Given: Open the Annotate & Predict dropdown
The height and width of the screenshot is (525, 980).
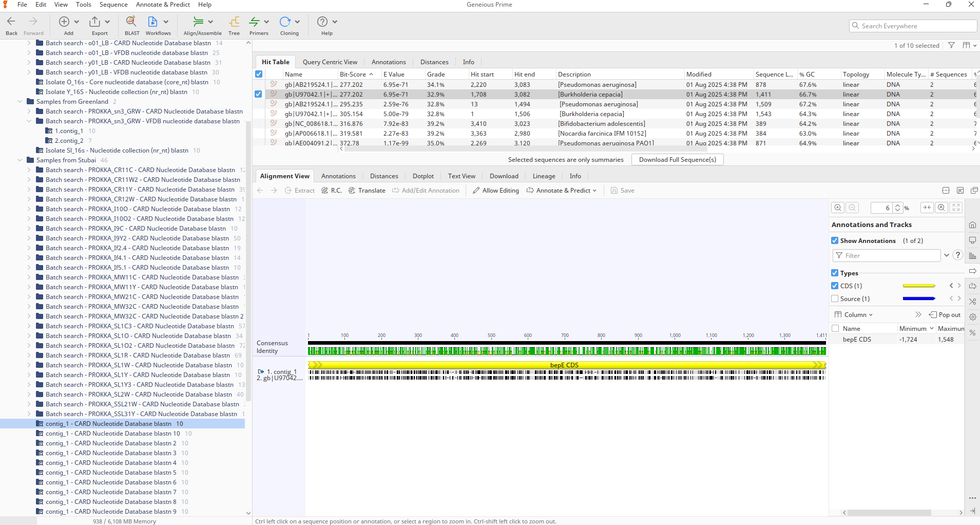Looking at the screenshot, I should pos(562,191).
